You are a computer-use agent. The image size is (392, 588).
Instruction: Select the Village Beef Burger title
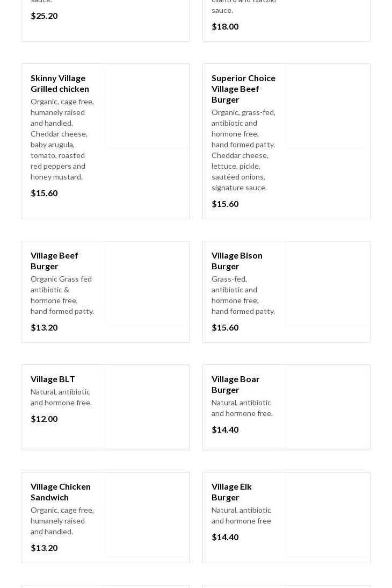tap(54, 261)
